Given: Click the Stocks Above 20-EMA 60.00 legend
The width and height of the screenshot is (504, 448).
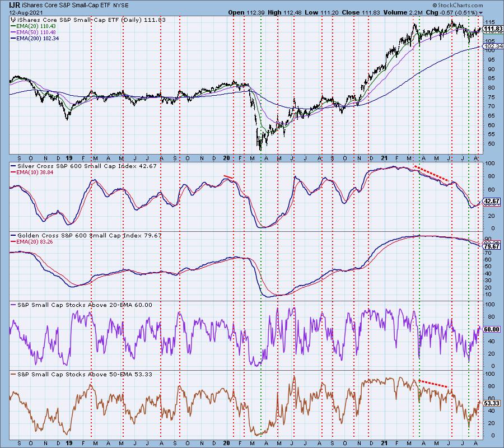Looking at the screenshot, I should [x=82, y=305].
